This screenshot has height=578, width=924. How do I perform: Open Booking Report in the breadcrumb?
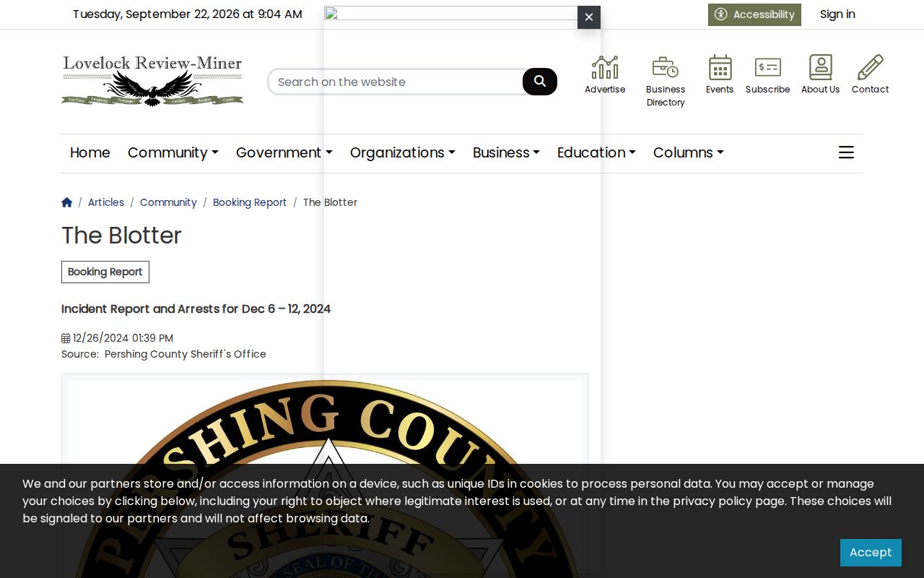[250, 202]
